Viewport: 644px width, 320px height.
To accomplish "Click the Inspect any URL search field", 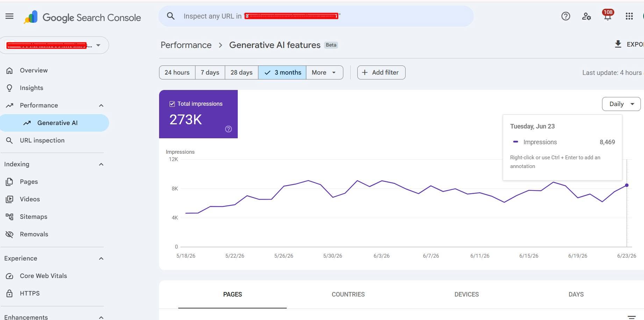I will 316,16.
